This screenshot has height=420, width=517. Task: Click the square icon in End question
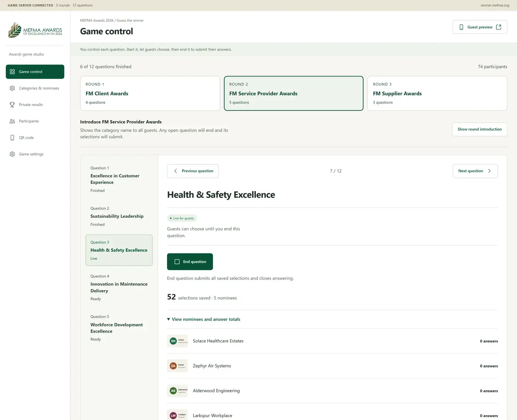point(177,262)
